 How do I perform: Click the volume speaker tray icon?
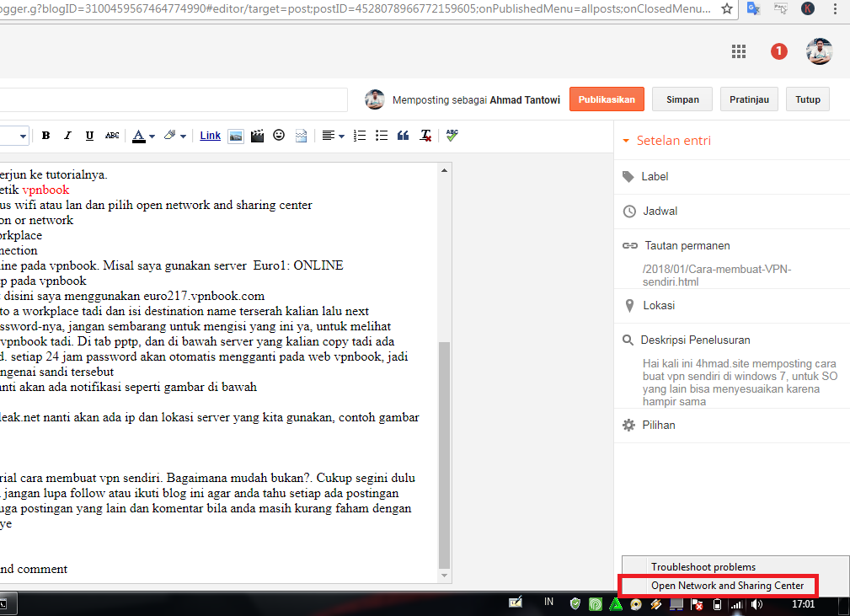(757, 604)
